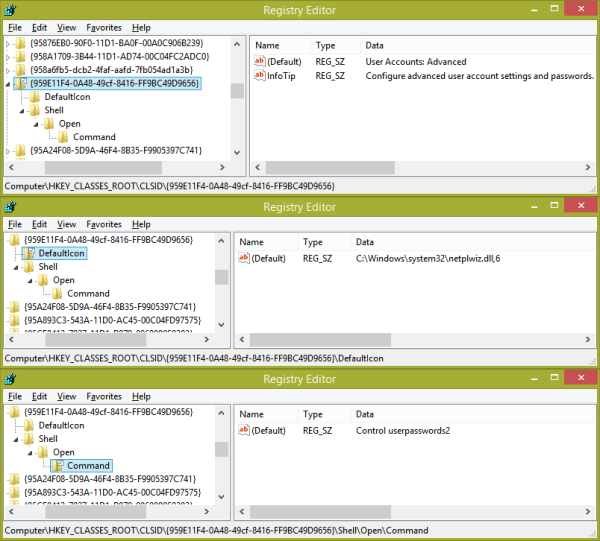The width and height of the screenshot is (600, 541).
Task: Click the InfoTip string value icon
Action: 259,76
